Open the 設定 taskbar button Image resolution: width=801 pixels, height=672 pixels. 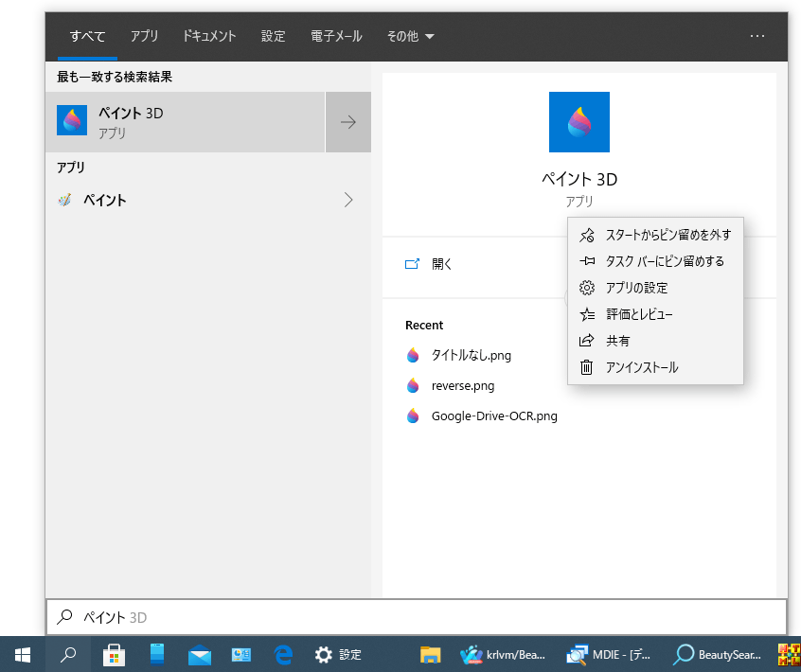pos(338,655)
